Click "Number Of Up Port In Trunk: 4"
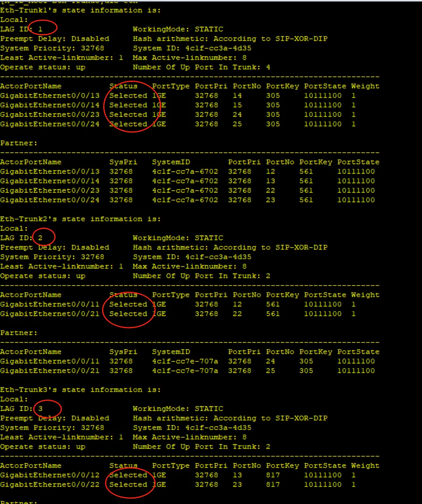The height and width of the screenshot is (504, 422). pyautogui.click(x=201, y=67)
